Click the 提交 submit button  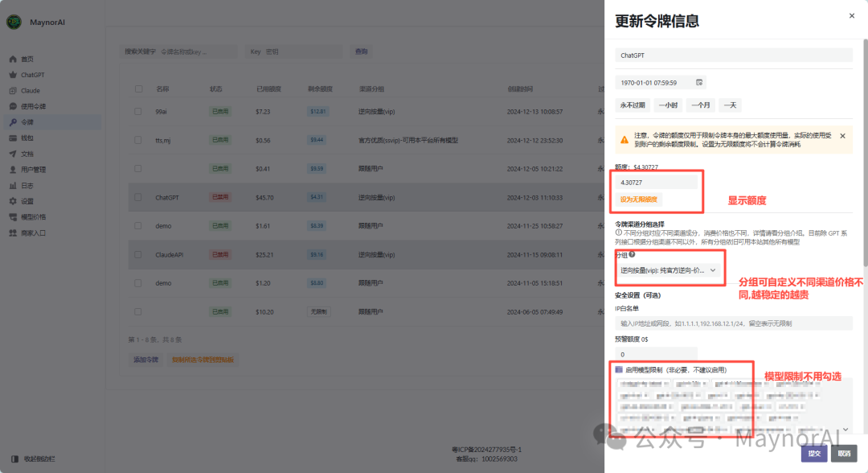814,454
